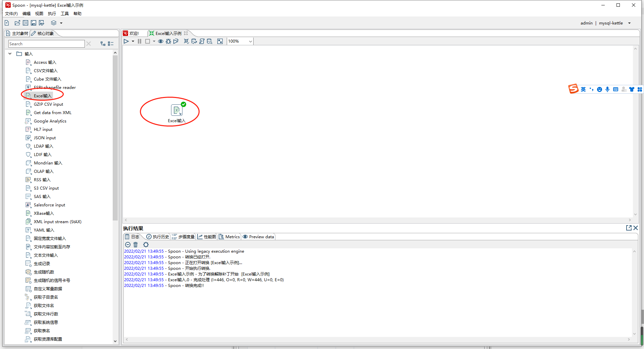Toggle Sogou input language 英 indicator
The height and width of the screenshot is (349, 644).
583,89
